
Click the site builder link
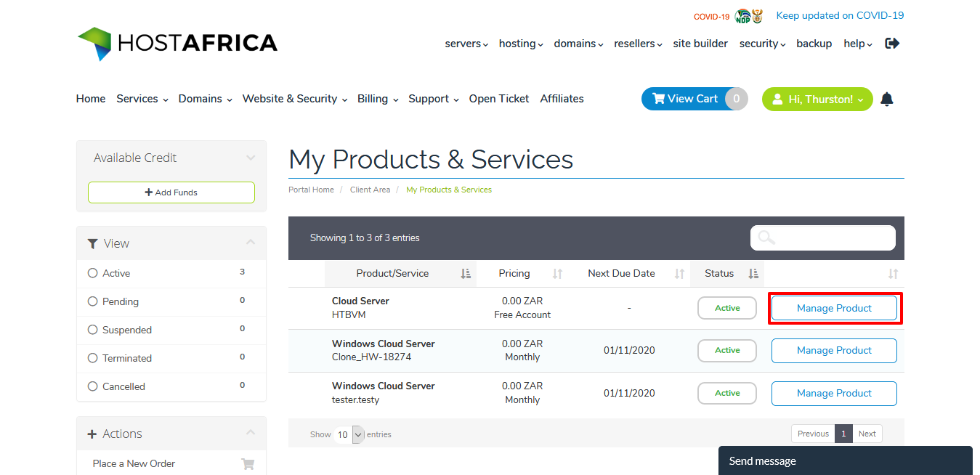pos(700,44)
